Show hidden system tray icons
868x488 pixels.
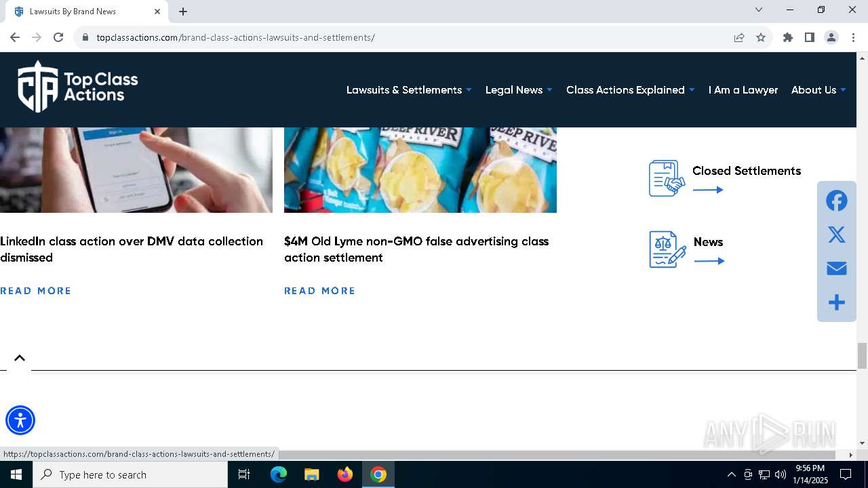point(731,474)
